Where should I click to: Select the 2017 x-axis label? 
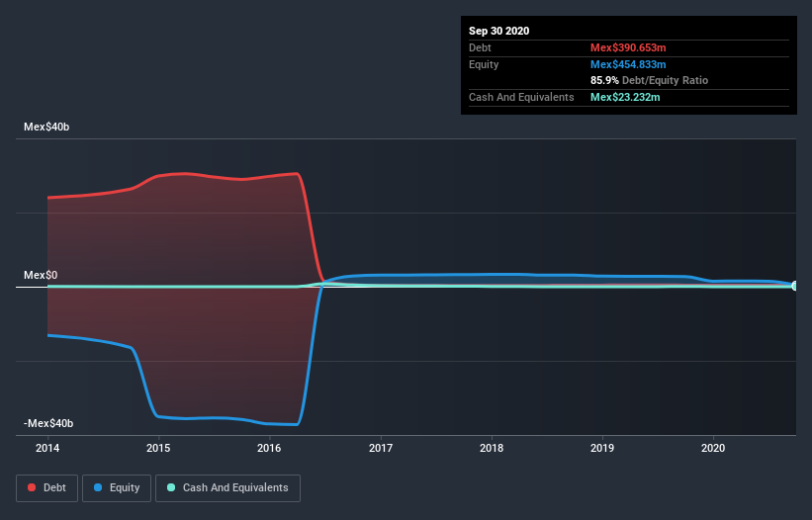[x=381, y=448]
